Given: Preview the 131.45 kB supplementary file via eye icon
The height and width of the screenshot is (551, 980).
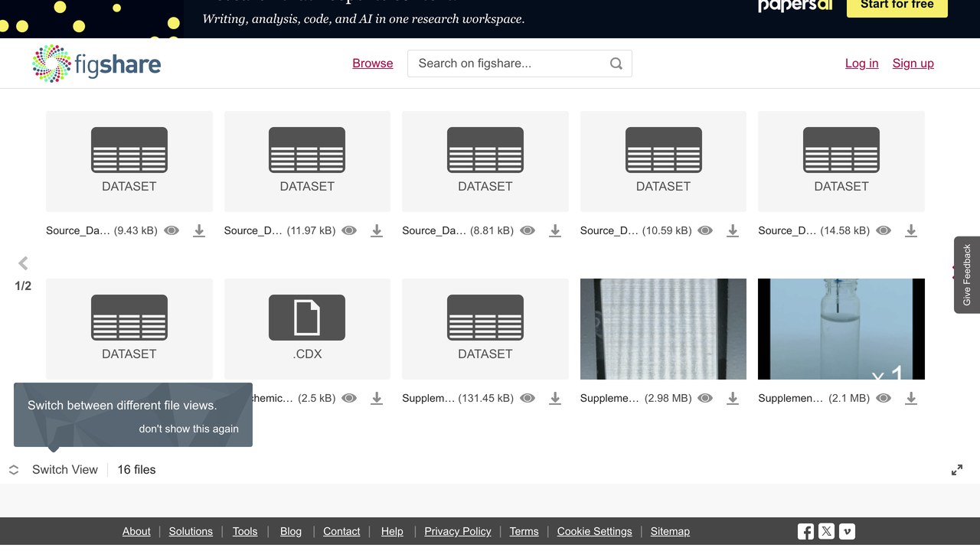Looking at the screenshot, I should point(528,398).
